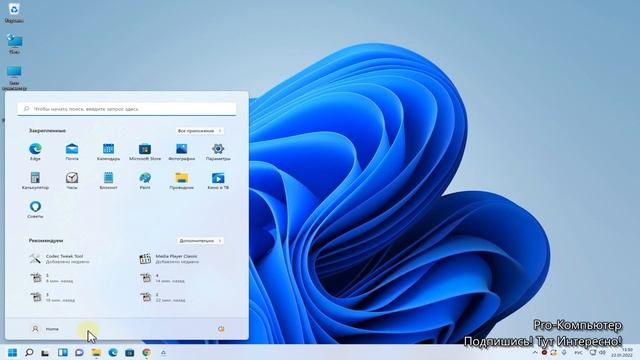Click the Power button in Start menu
The width and height of the screenshot is (640, 360).
[221, 329]
